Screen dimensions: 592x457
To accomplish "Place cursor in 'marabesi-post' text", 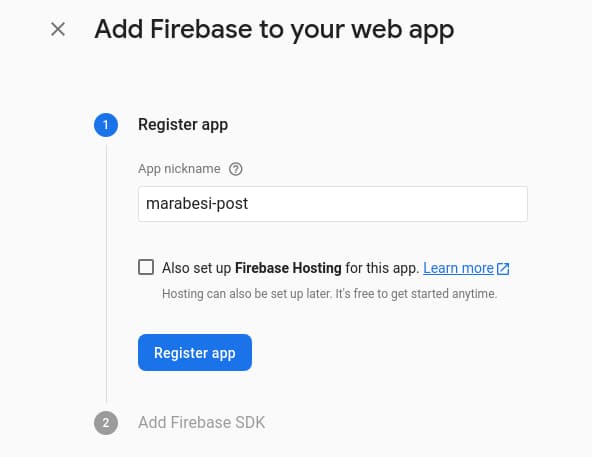I will [197, 204].
